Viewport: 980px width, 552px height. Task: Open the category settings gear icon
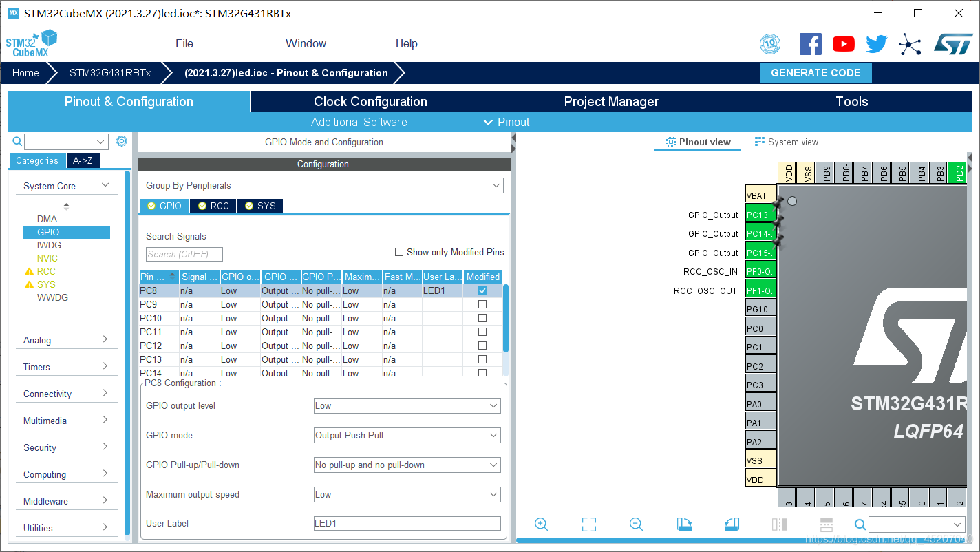pos(122,141)
